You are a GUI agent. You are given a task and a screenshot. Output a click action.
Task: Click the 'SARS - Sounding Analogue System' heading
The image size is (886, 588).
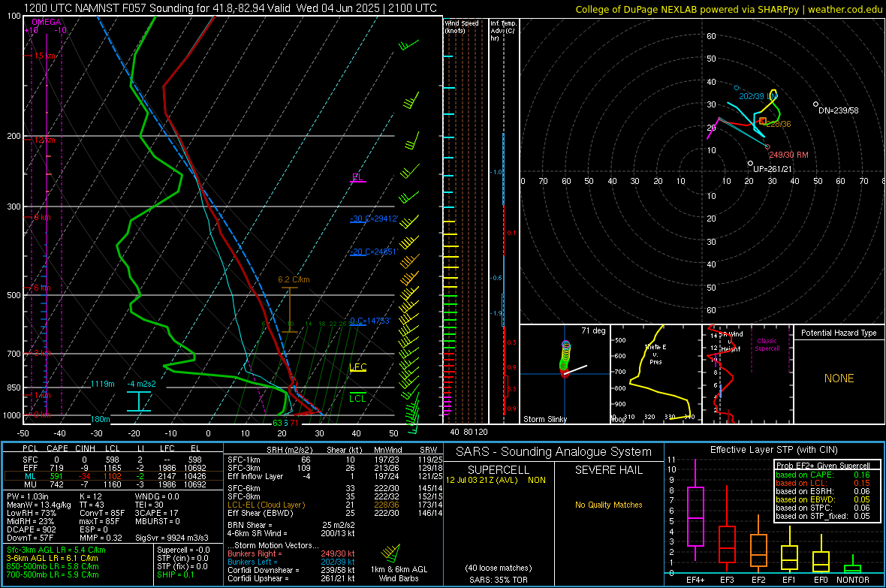554,452
